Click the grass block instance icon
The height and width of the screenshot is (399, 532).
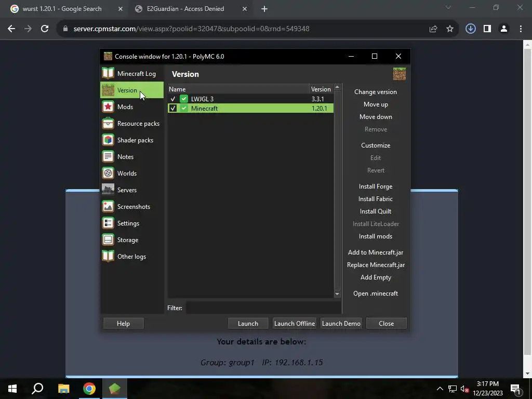400,74
